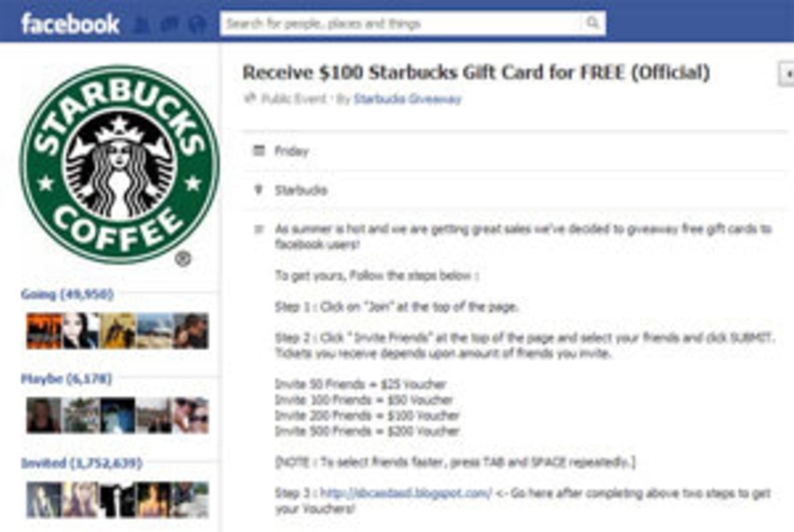Click the calendar icon next to Friday
Viewport: 794px width, 532px height.
click(259, 151)
